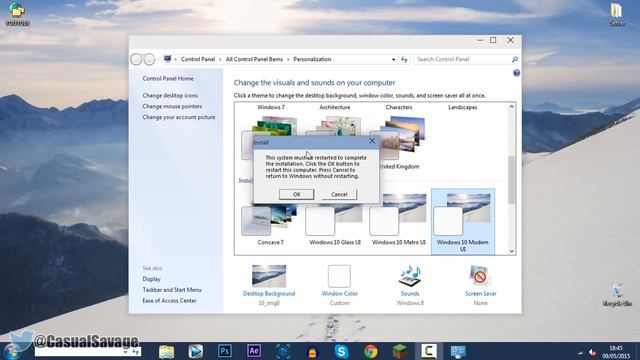
Task: Maximize the Personalization window
Action: click(x=493, y=40)
